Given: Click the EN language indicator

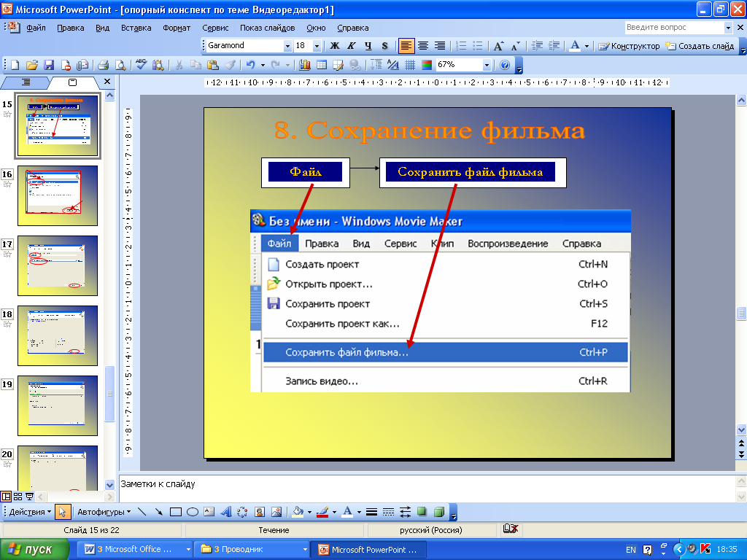Looking at the screenshot, I should (x=631, y=550).
